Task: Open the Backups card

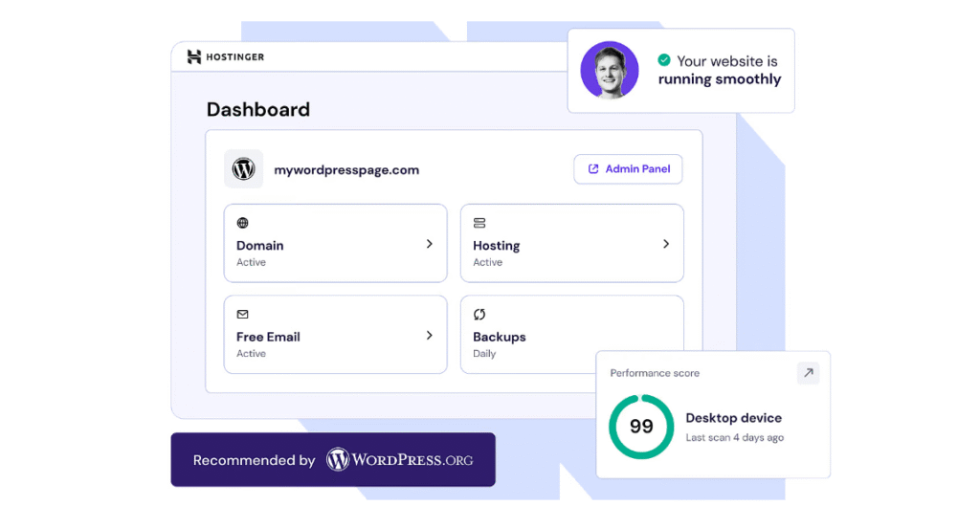Action: click(572, 334)
